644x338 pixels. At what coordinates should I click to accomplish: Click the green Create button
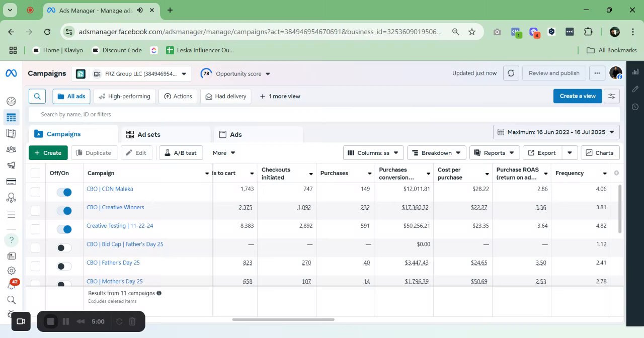pos(48,153)
